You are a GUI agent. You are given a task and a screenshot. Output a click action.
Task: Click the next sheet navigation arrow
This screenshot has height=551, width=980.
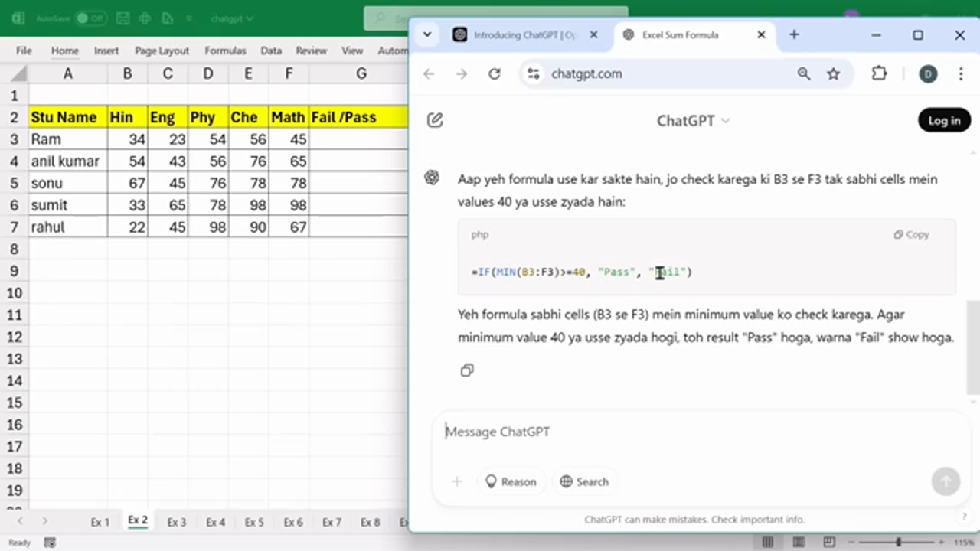[44, 521]
